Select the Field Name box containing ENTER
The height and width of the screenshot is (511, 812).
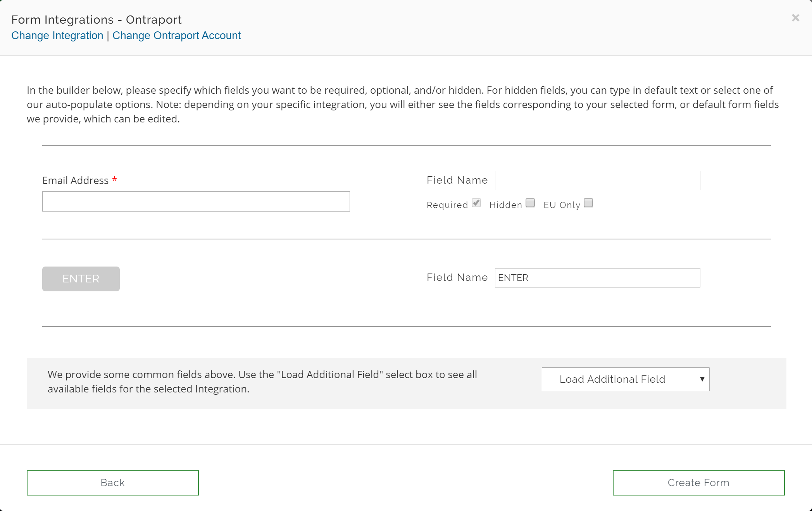coord(597,278)
